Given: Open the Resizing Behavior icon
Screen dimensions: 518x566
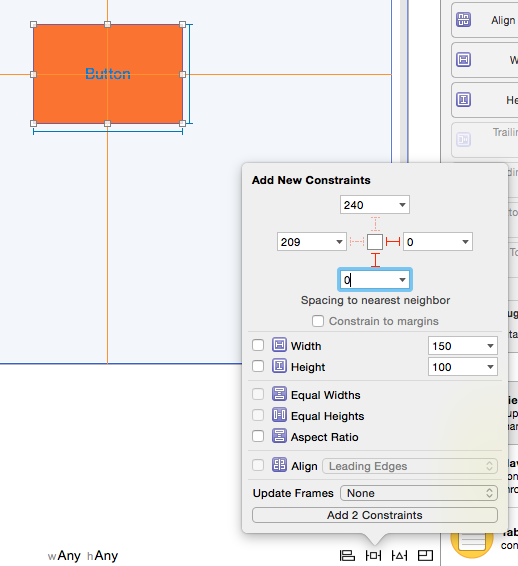Looking at the screenshot, I should pyautogui.click(x=425, y=555).
